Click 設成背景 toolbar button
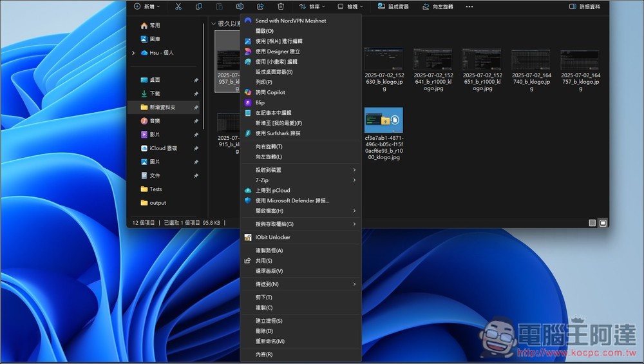The image size is (644, 364). (x=393, y=6)
